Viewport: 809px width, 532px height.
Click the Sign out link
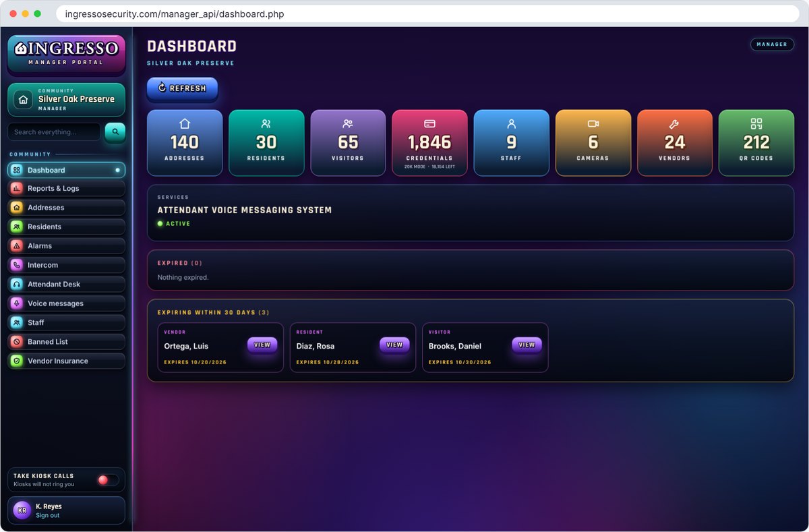coord(47,516)
